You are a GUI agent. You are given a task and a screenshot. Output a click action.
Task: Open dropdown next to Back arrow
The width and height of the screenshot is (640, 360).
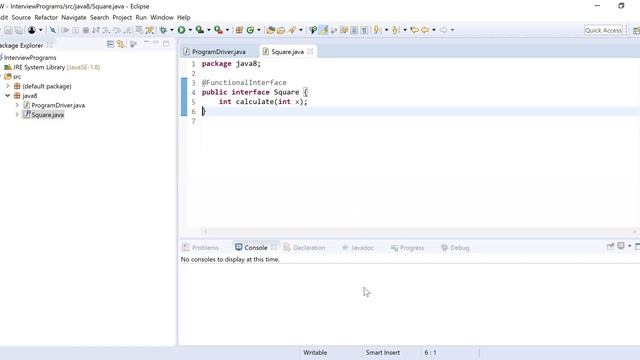tap(434, 30)
